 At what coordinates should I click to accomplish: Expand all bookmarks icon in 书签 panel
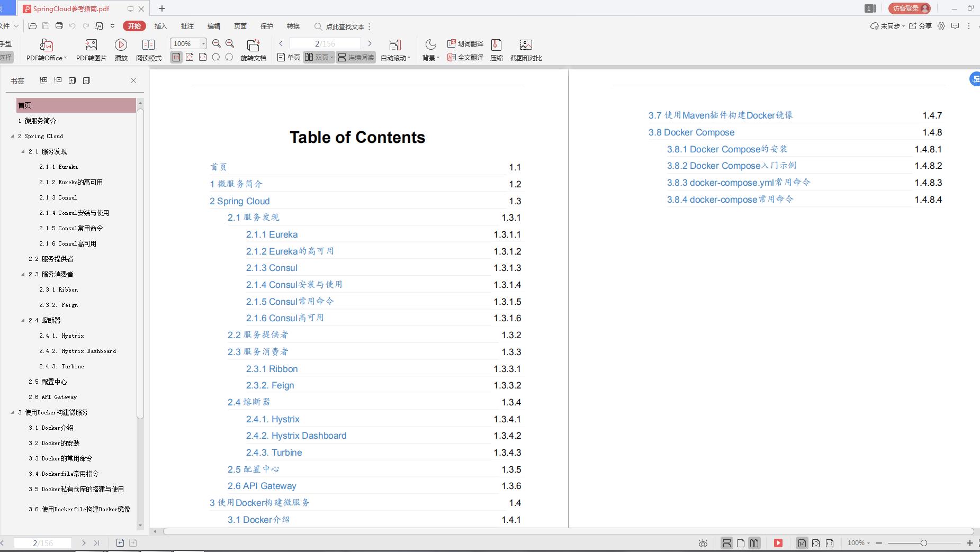[44, 80]
